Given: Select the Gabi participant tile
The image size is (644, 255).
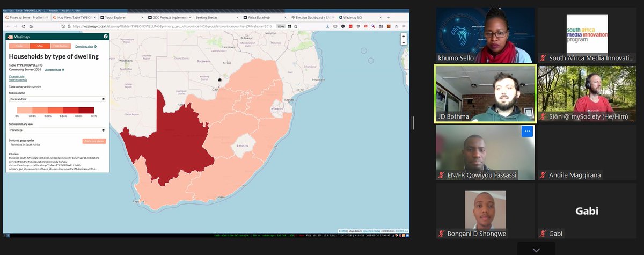Looking at the screenshot, I should point(587,211).
